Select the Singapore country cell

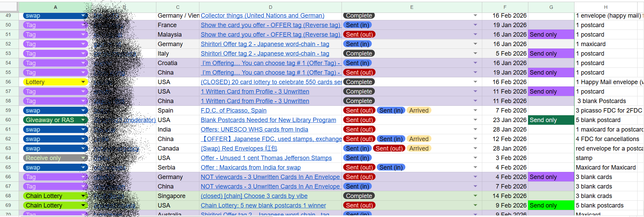pos(172,196)
